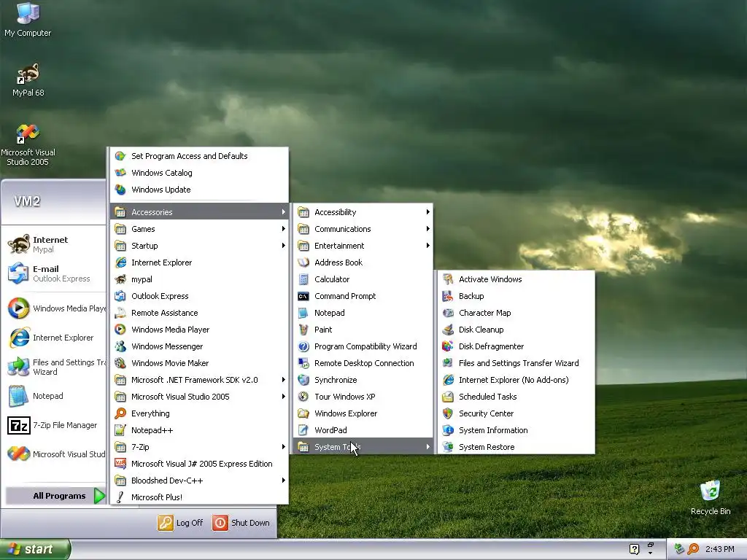This screenshot has height=560, width=747.
Task: Open Set Program Access and Defaults
Action: [199, 156]
